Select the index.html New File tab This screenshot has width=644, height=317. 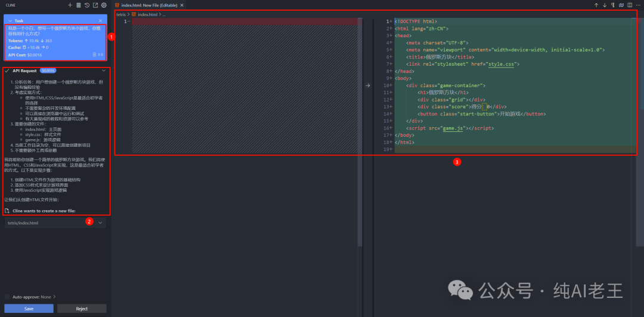149,5
